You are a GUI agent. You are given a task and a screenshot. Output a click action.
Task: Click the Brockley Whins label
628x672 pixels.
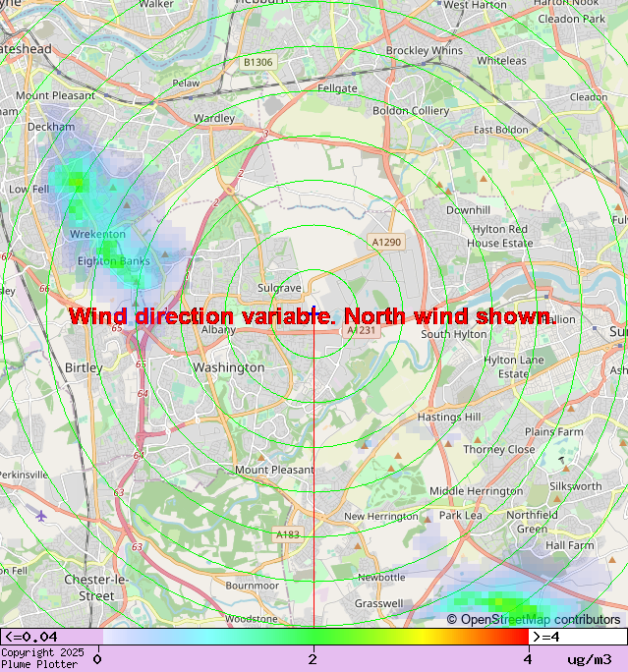425,50
